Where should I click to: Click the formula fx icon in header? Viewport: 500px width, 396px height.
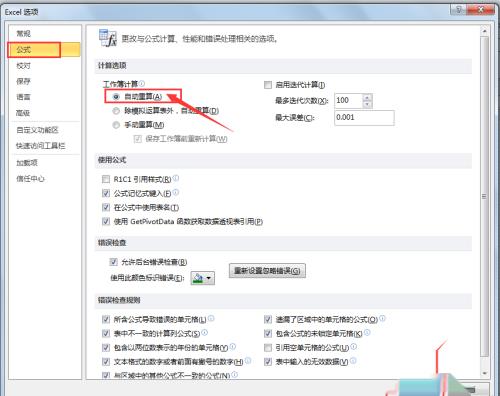click(x=108, y=38)
